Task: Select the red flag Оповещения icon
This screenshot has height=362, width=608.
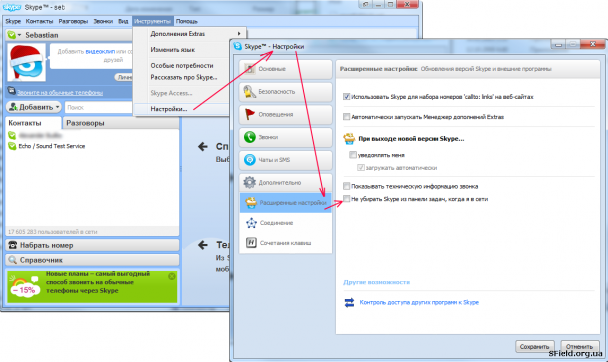Action: (250, 114)
